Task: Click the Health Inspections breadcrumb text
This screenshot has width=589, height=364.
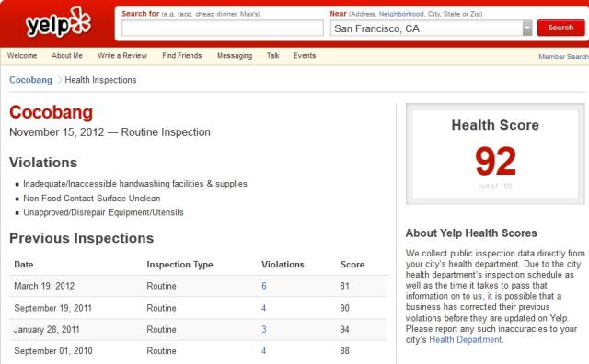Action: tap(100, 80)
